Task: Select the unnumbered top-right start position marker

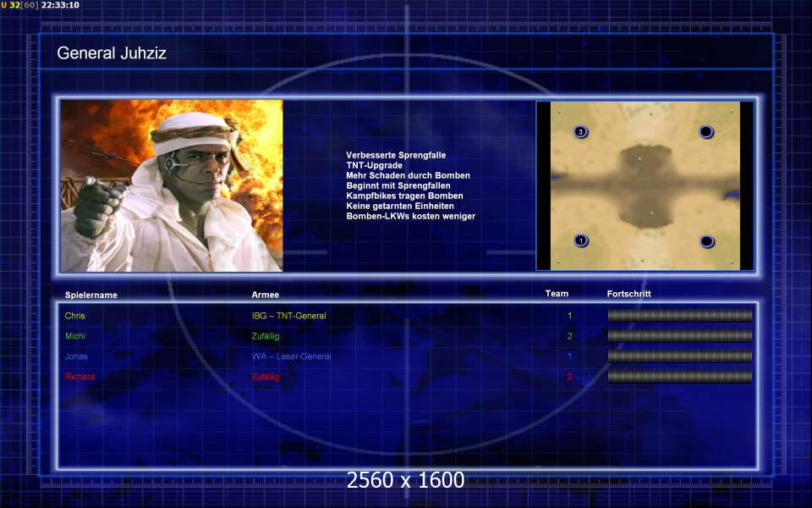Action: tap(706, 132)
